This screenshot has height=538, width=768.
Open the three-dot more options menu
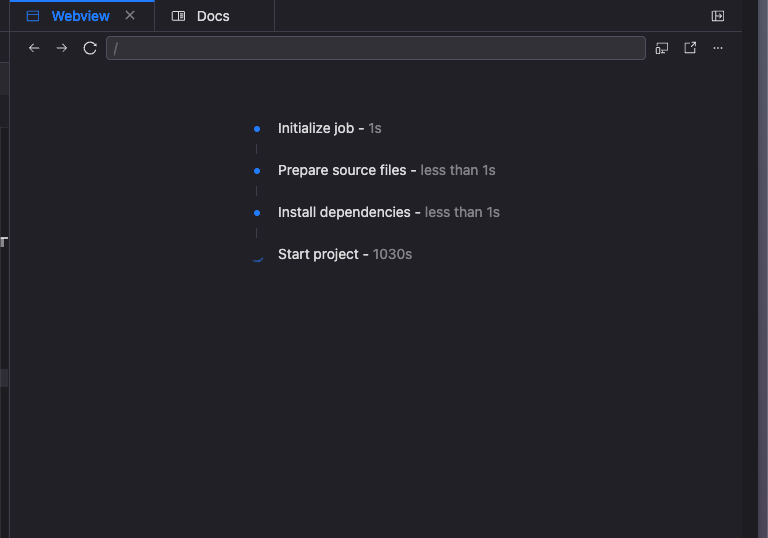click(x=718, y=48)
